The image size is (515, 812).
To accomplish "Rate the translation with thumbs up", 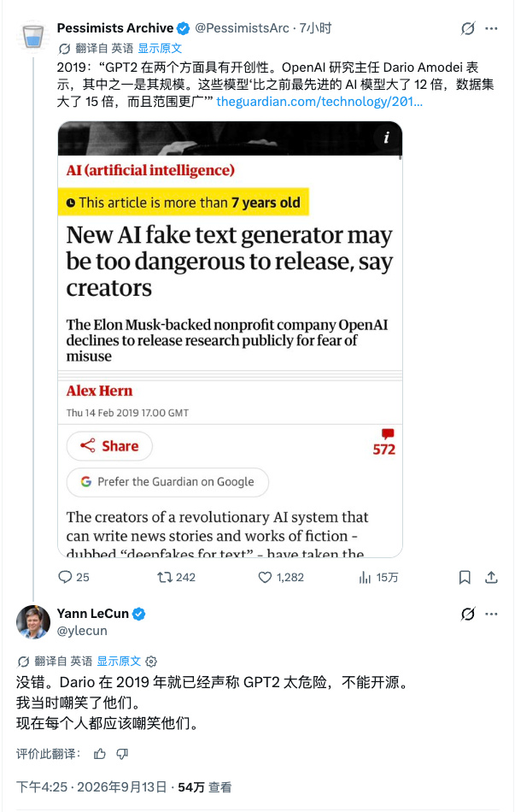I will tap(100, 754).
